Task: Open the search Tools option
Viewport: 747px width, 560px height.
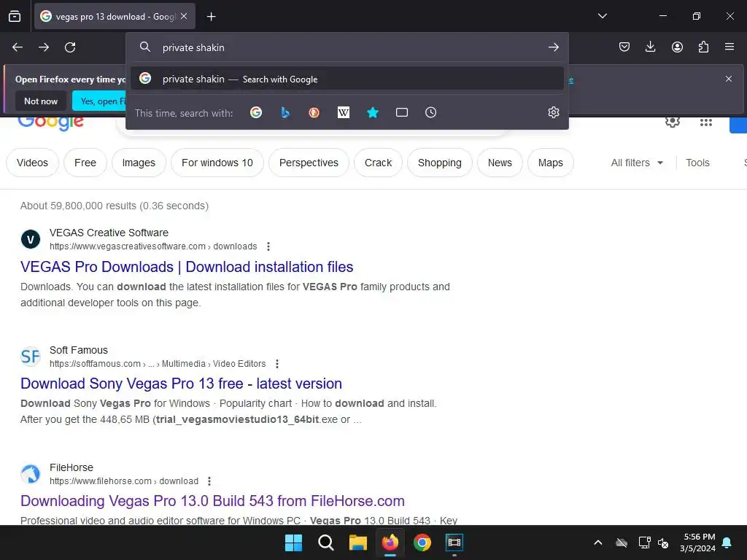Action: tap(697, 163)
